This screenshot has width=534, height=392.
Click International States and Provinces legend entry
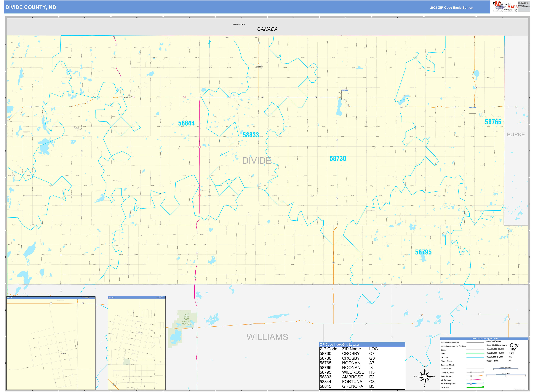tap(453, 346)
